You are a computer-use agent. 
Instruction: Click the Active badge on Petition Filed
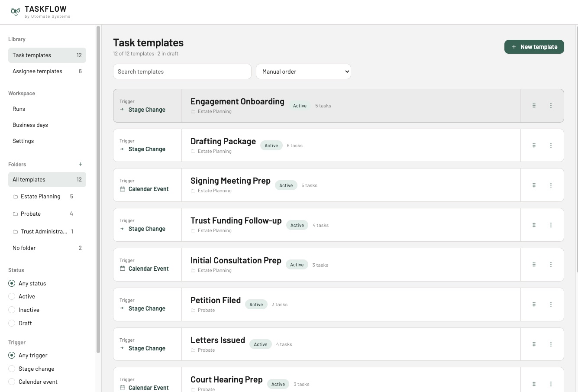tap(256, 305)
